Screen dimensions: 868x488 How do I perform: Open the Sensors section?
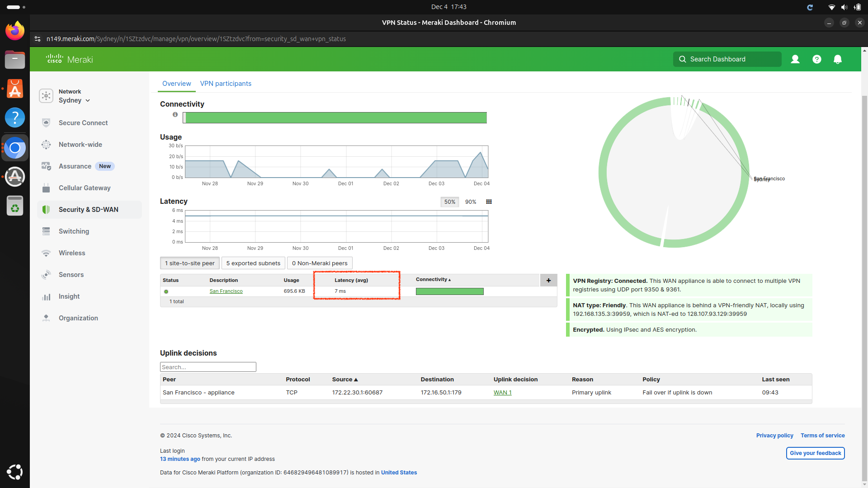(x=71, y=274)
